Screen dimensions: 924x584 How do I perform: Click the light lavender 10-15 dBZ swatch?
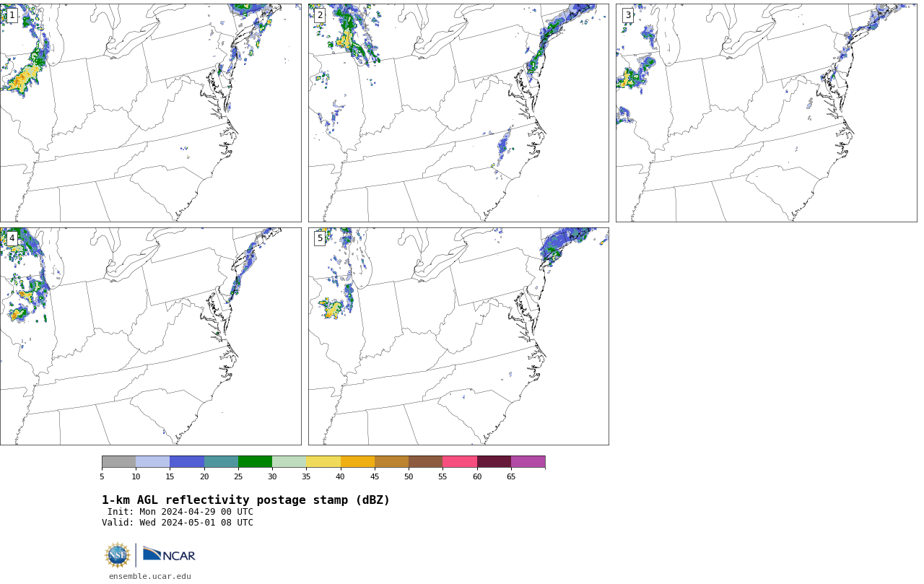tap(153, 462)
